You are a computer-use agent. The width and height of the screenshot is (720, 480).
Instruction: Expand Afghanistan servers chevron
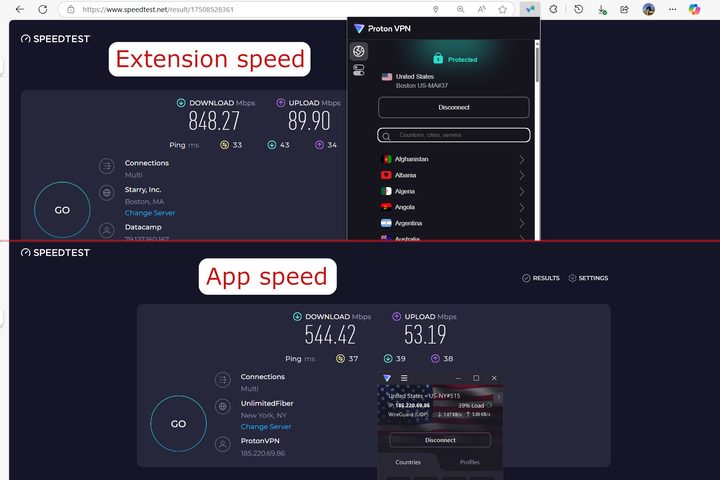click(x=521, y=159)
